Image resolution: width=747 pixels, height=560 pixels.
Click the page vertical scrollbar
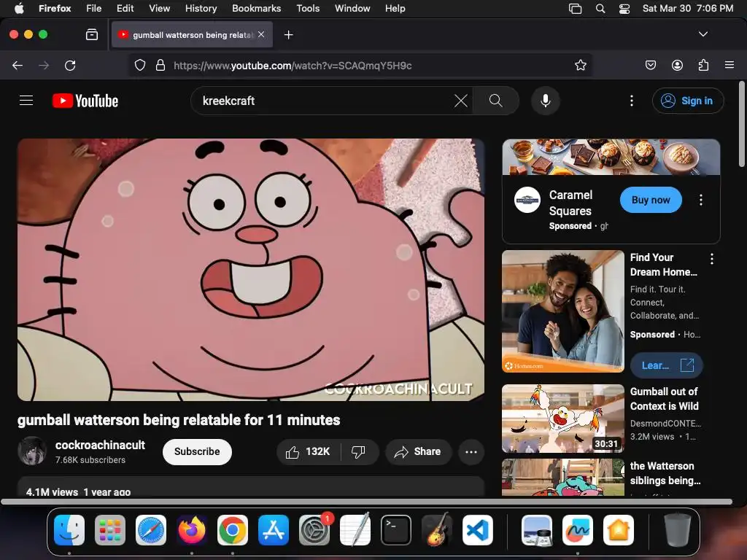click(x=741, y=124)
